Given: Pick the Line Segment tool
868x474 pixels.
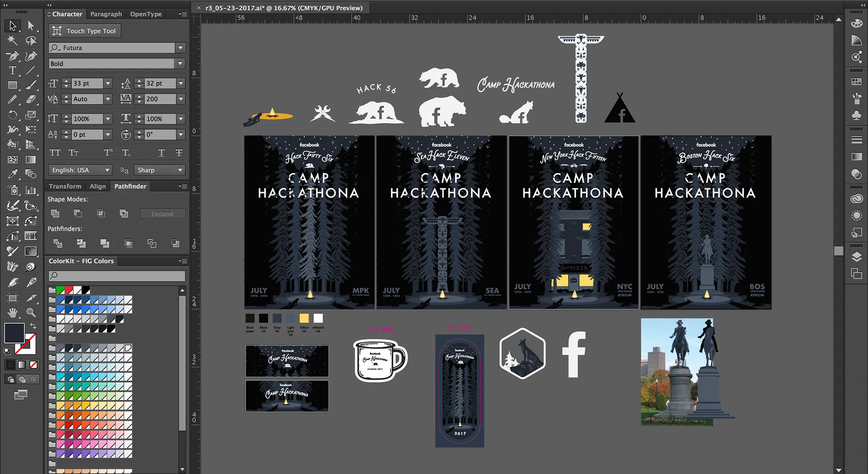Looking at the screenshot, I should tap(31, 70).
